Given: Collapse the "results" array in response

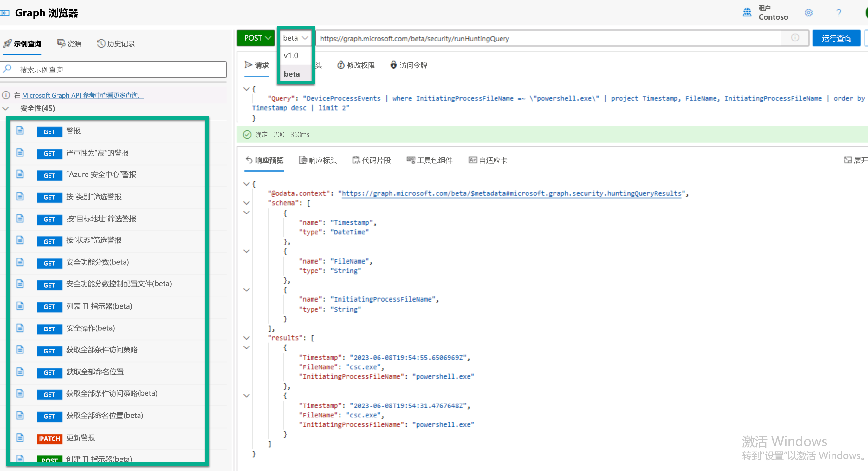Looking at the screenshot, I should click(x=246, y=338).
